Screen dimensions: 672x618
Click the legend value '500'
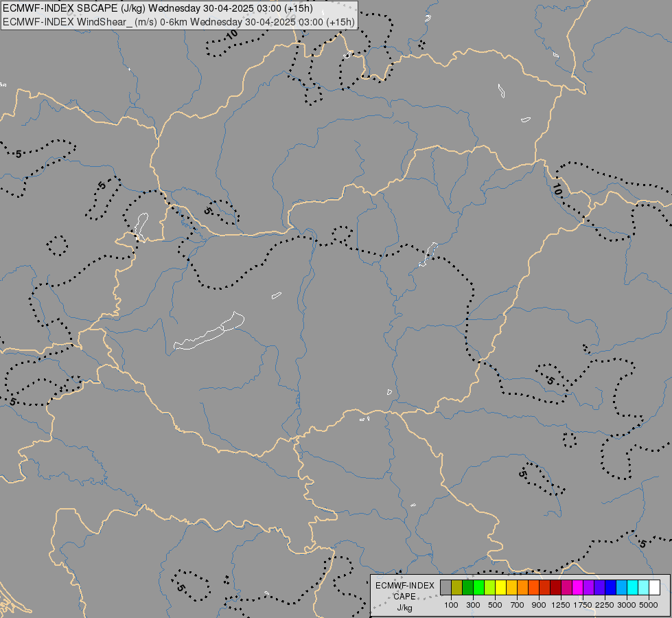pyautogui.click(x=495, y=605)
